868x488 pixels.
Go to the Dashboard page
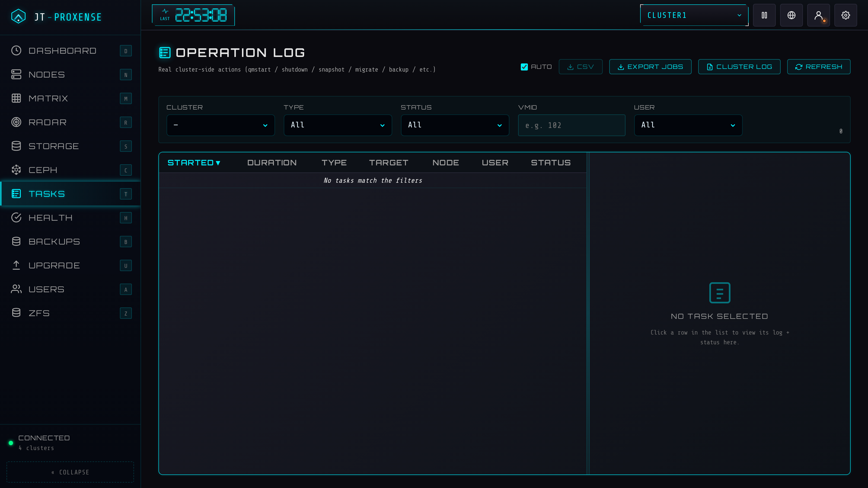click(71, 50)
